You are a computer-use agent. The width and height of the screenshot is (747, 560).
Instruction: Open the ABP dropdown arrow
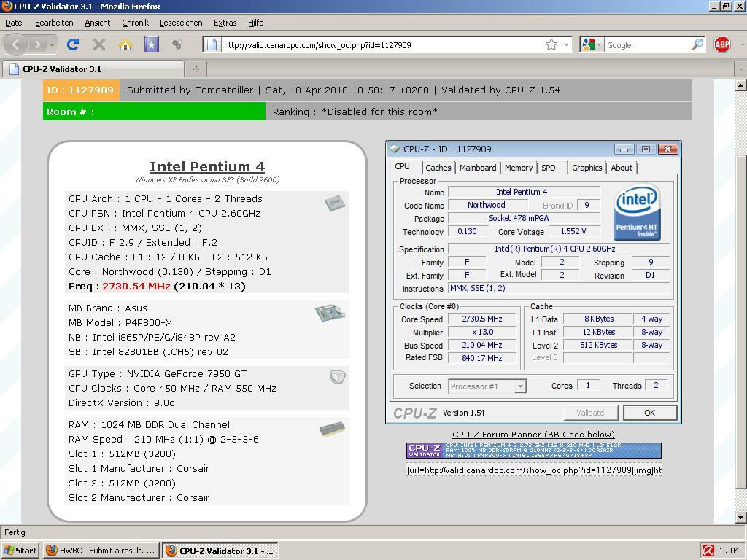(x=743, y=44)
